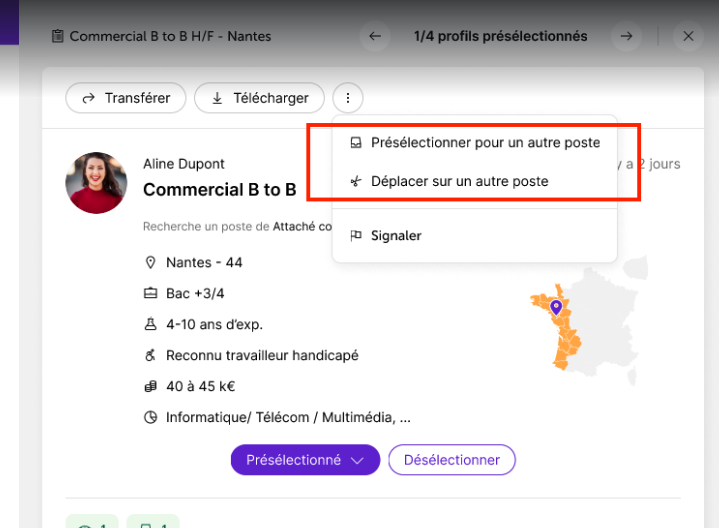Image resolution: width=719 pixels, height=528 pixels.
Task: Click the orange region on the France map
Action: 566,339
